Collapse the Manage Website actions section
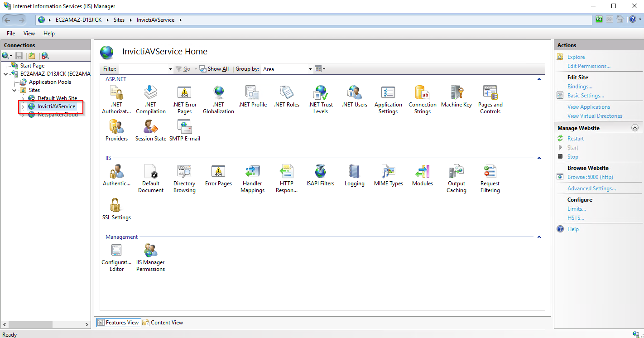The height and width of the screenshot is (338, 644). [x=634, y=128]
